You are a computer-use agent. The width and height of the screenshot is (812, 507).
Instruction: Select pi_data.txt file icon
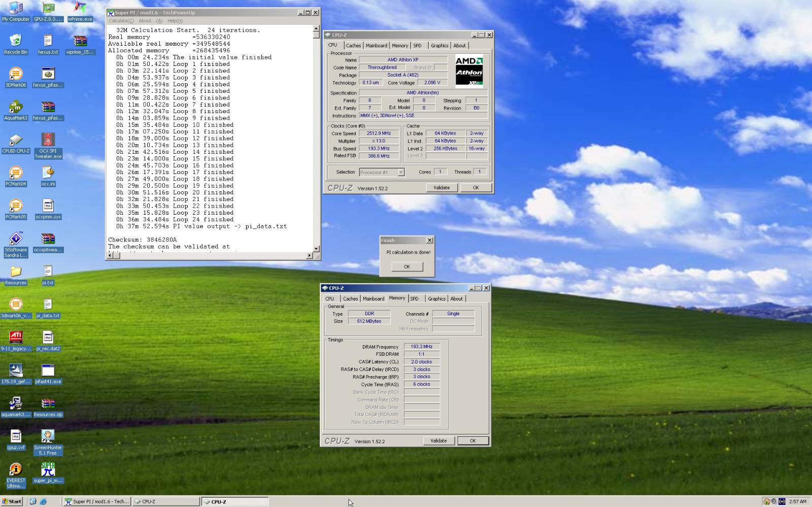point(48,308)
